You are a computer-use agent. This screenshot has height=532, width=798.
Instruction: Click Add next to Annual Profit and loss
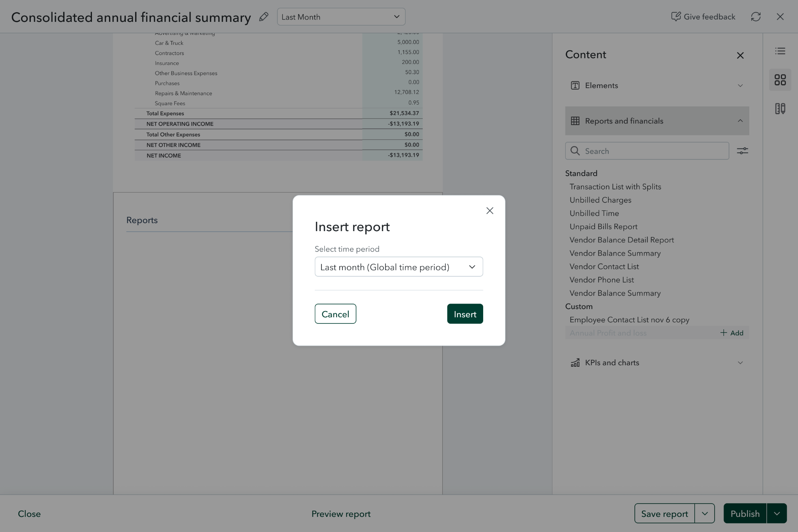coord(732,333)
